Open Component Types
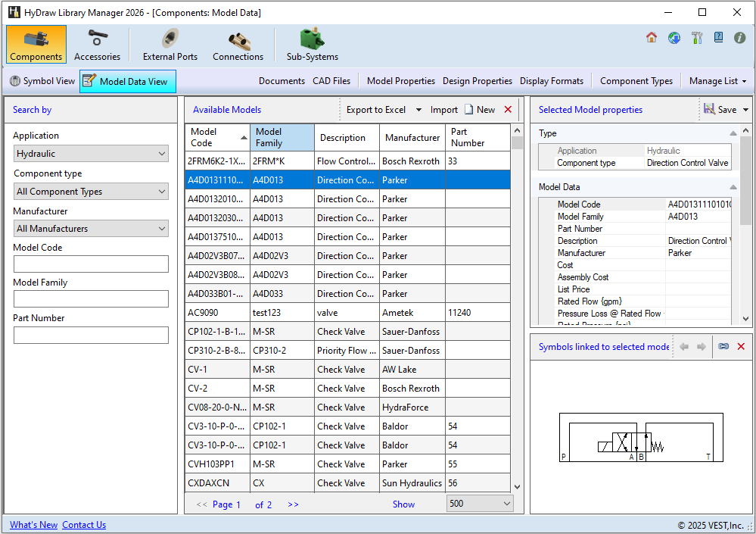This screenshot has height=534, width=756. pyautogui.click(x=636, y=81)
